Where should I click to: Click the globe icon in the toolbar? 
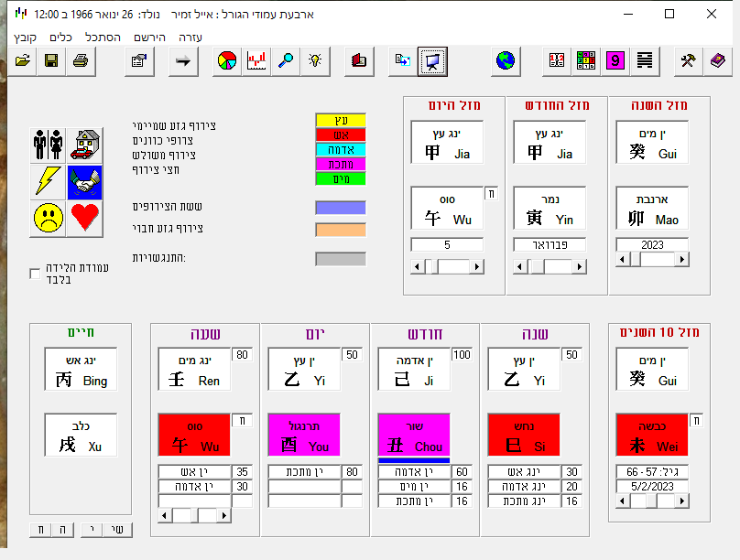505,61
